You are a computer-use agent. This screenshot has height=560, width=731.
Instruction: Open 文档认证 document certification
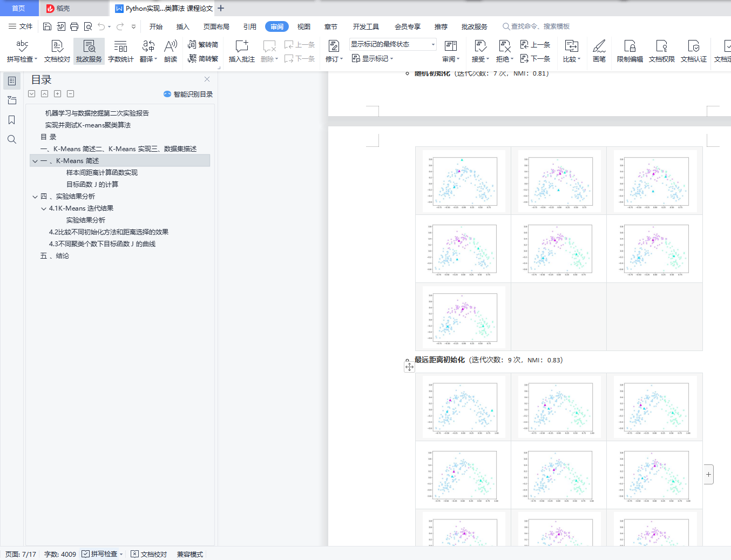click(x=694, y=51)
